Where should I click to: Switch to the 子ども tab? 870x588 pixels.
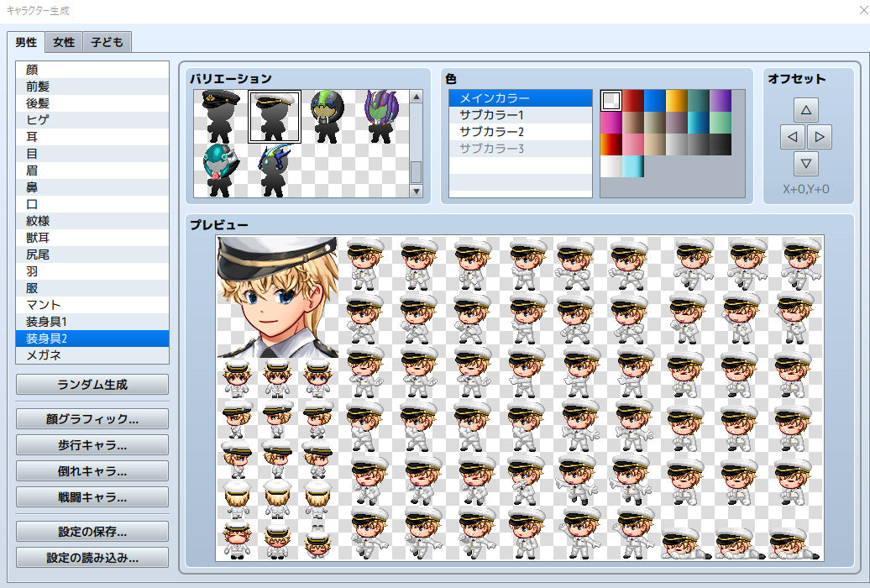107,42
